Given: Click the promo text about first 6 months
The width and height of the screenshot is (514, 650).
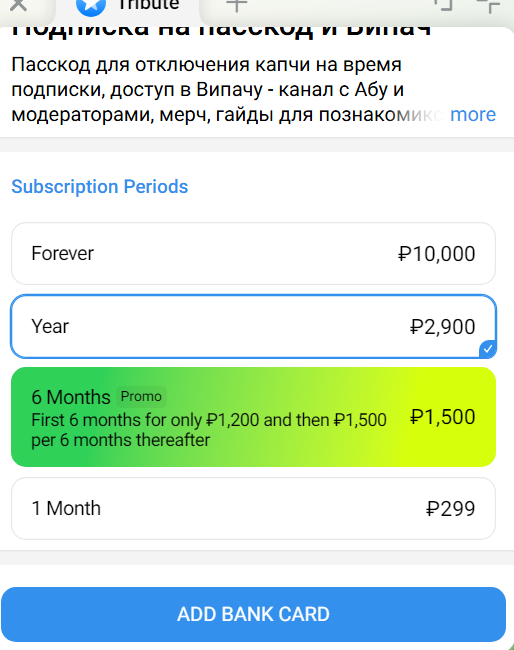Looking at the screenshot, I should point(209,430).
